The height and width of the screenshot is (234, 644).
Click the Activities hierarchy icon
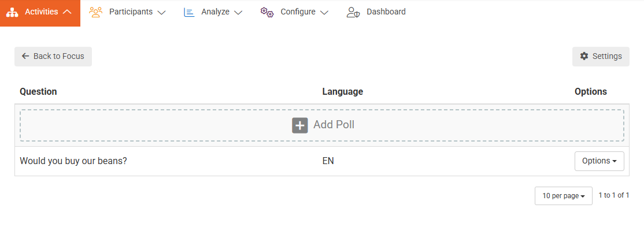[13, 12]
